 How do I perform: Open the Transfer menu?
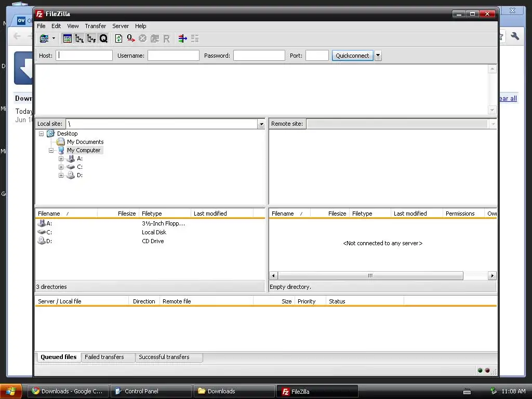click(96, 26)
